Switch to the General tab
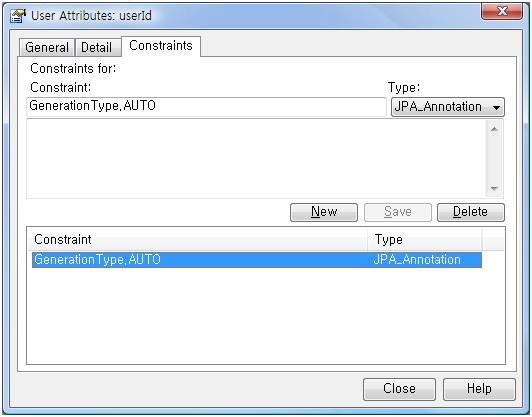 [47, 47]
